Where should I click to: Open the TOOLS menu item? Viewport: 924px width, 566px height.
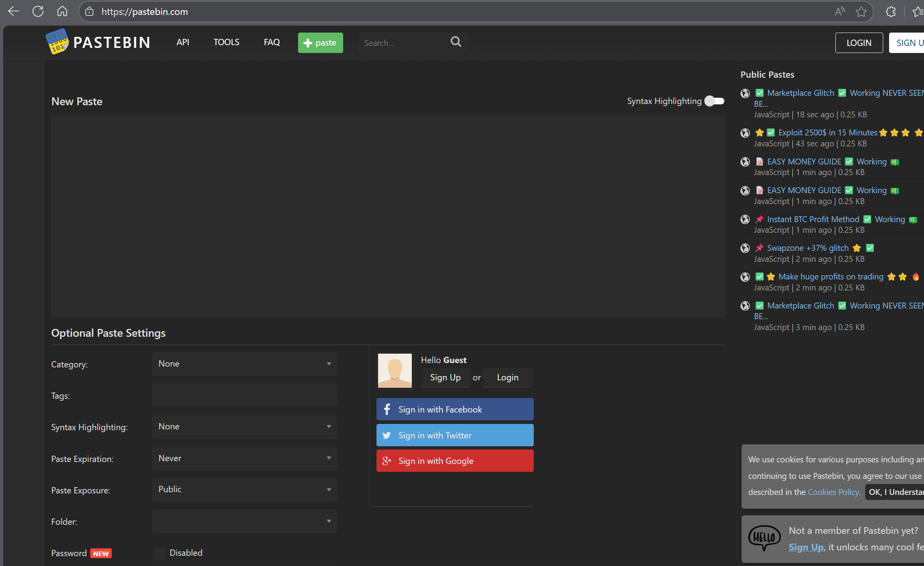click(226, 42)
